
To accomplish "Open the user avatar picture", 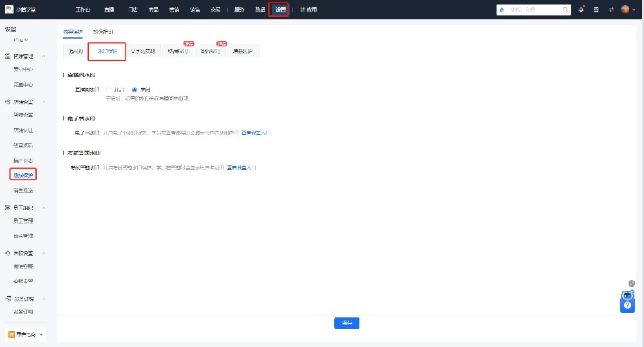I will pos(625,10).
